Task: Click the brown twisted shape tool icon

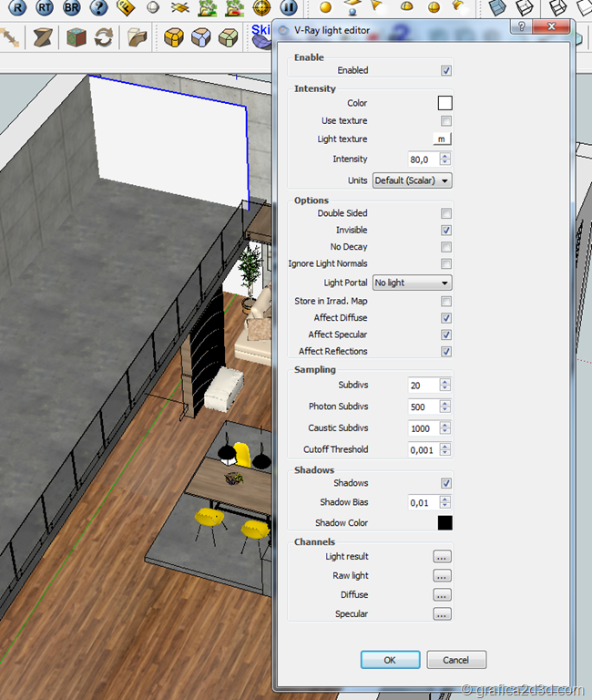Action: click(43, 37)
